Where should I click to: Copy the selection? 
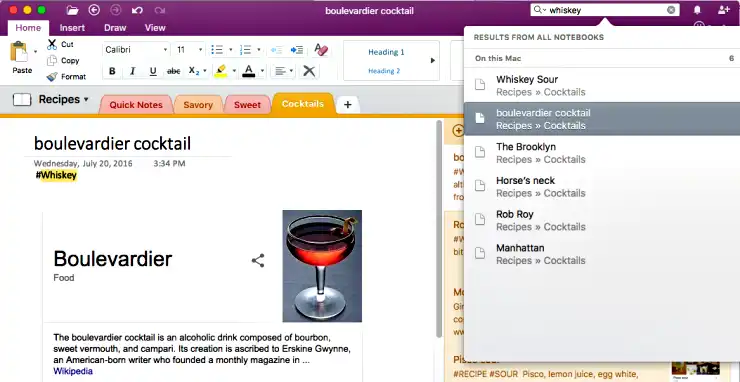pos(63,60)
